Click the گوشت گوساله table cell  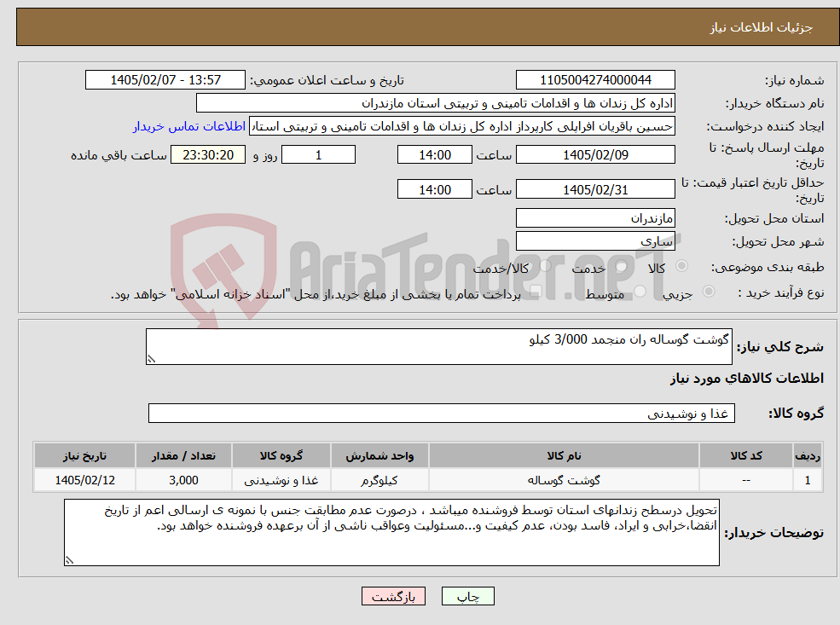[564, 480]
